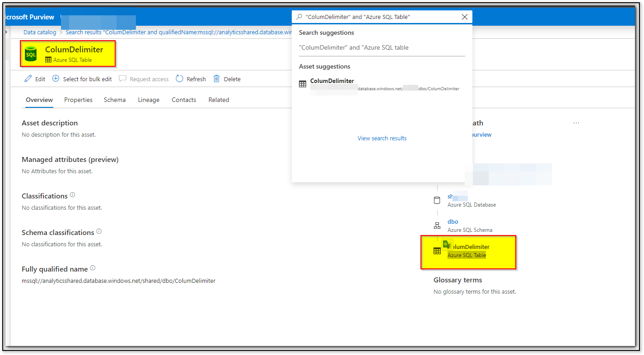Select search suggestion "ColumDelimiter" and "Azure SQL table
644x355 pixels.
(x=354, y=47)
